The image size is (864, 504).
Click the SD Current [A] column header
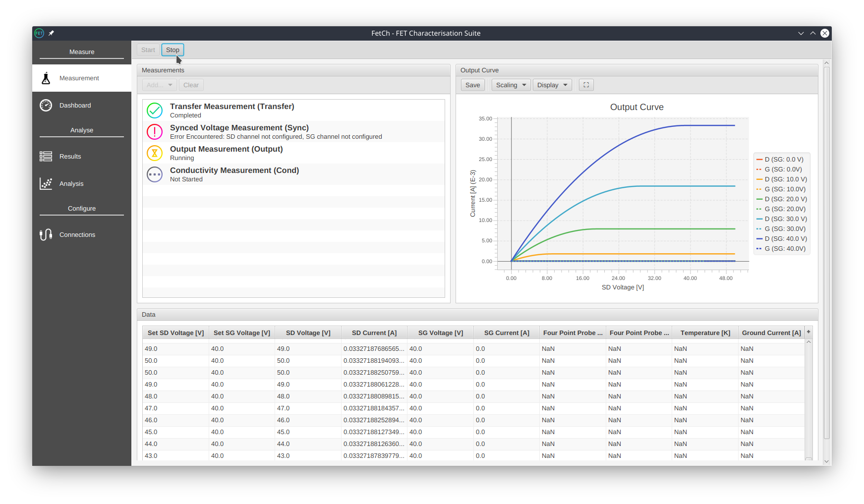[x=374, y=333]
